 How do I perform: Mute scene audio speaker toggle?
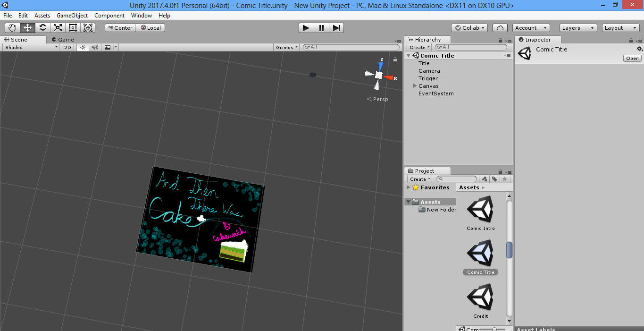(95, 47)
